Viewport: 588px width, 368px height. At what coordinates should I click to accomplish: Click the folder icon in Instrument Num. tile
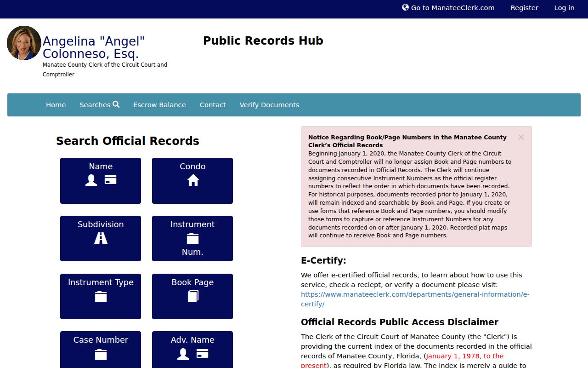click(x=192, y=238)
